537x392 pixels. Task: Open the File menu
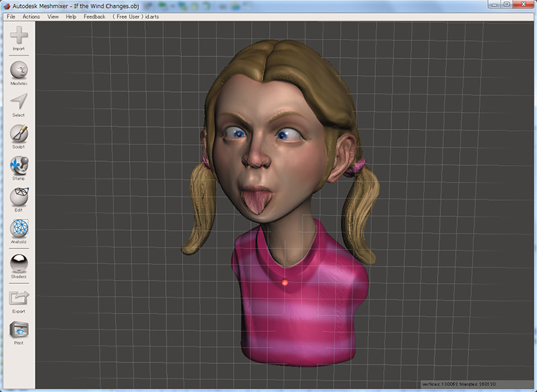[11, 16]
